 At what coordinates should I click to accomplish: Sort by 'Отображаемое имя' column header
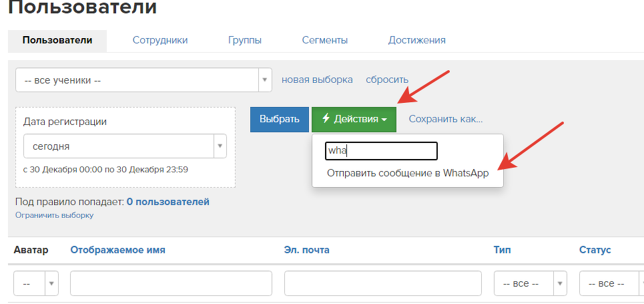(x=117, y=250)
